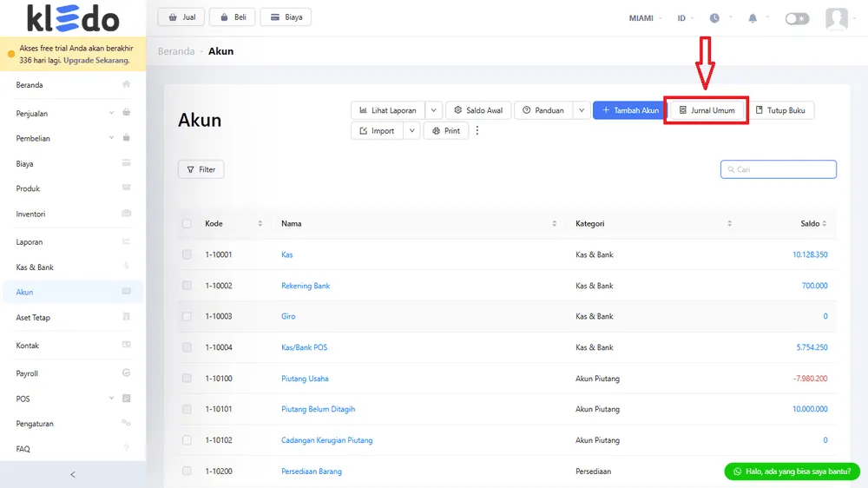
Task: Click the Print printer icon button
Action: tap(446, 131)
